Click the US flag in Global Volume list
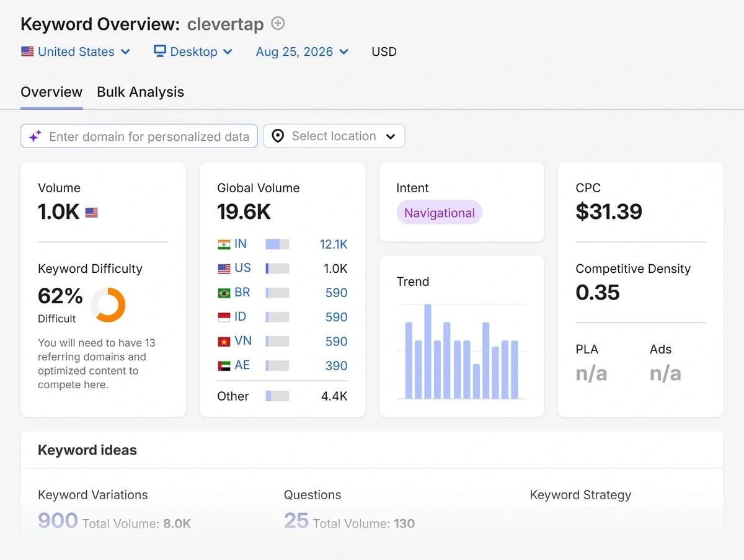The width and height of the screenshot is (744, 560). (x=224, y=269)
